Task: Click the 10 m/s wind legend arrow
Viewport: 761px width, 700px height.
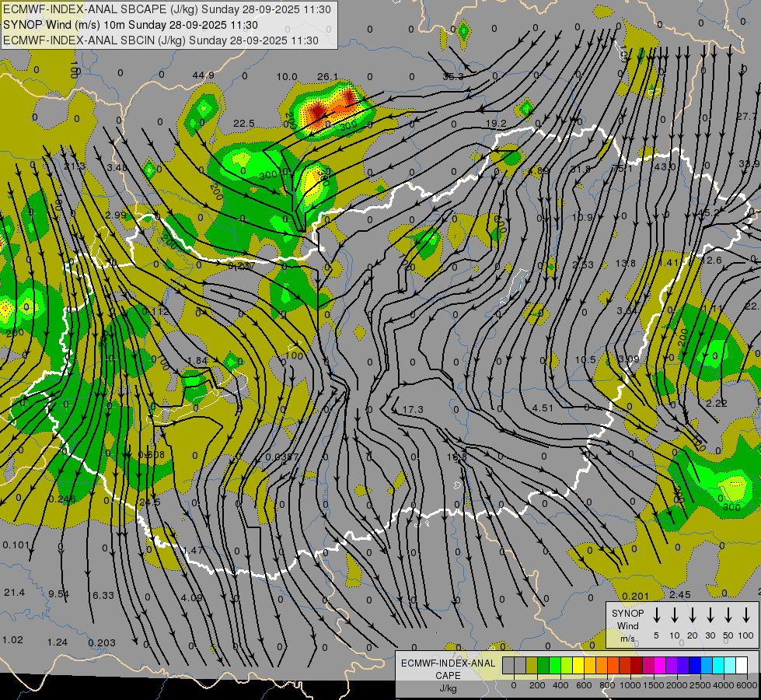Action: (674, 615)
